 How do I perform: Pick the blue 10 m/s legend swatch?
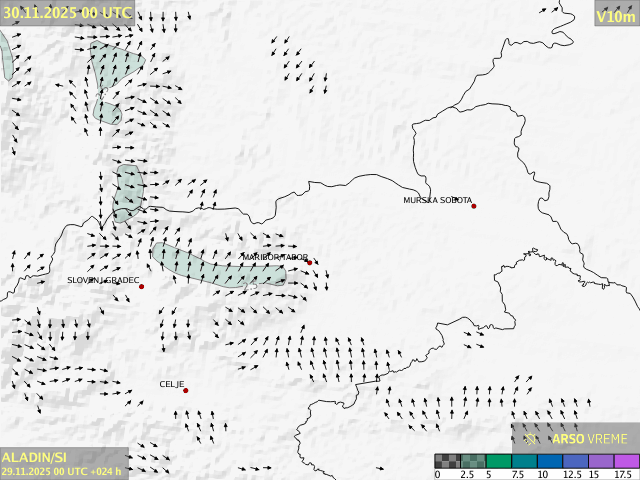(x=549, y=461)
